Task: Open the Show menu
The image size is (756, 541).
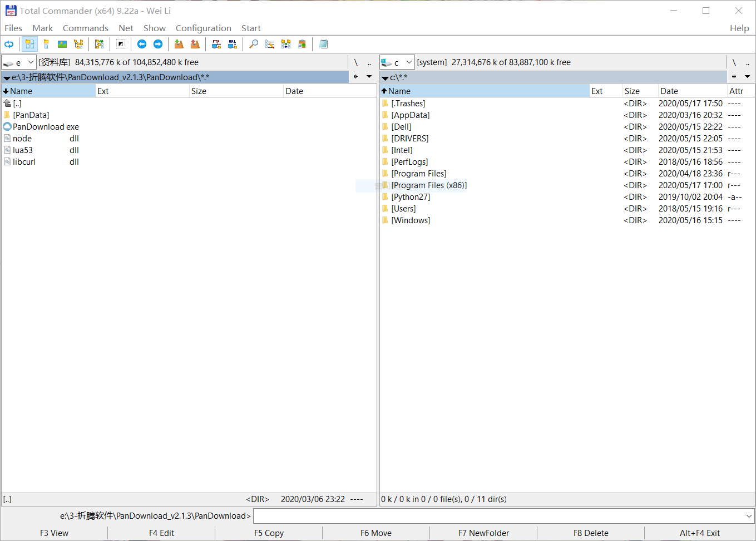Action: click(155, 28)
